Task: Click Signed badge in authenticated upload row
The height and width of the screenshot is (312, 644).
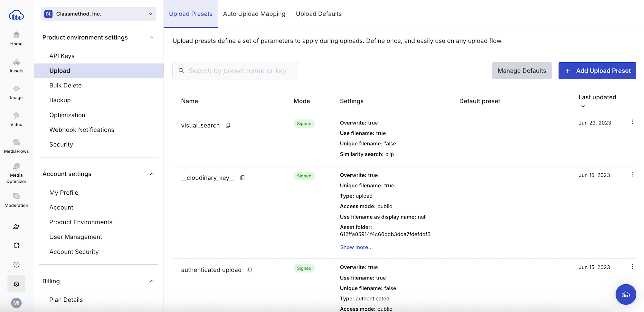Action: pyautogui.click(x=304, y=268)
